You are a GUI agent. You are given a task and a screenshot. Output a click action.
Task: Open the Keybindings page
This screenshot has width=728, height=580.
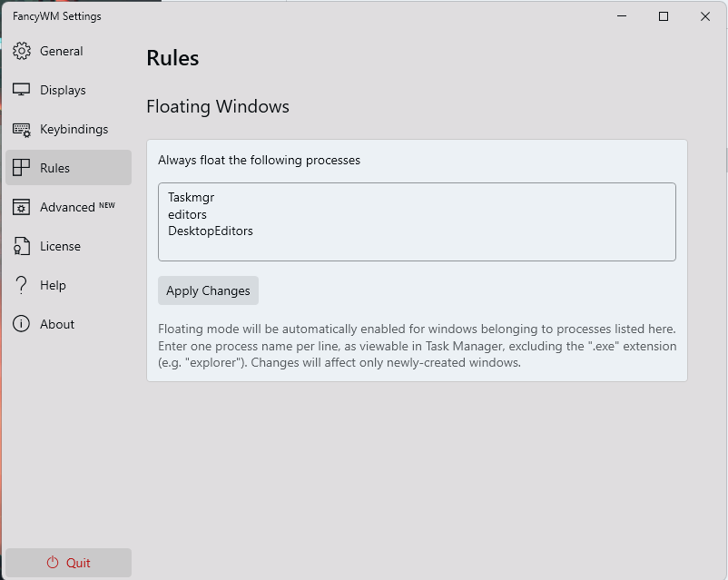click(x=68, y=129)
